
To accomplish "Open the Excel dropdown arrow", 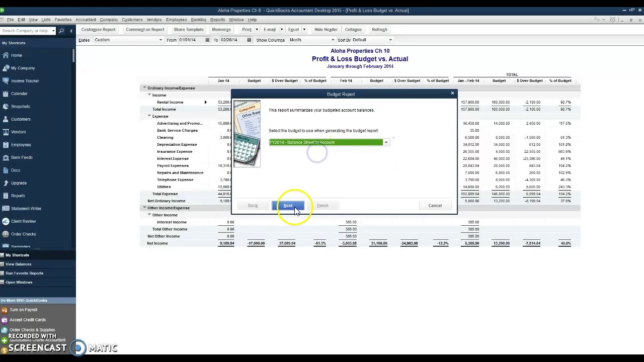I will point(304,30).
